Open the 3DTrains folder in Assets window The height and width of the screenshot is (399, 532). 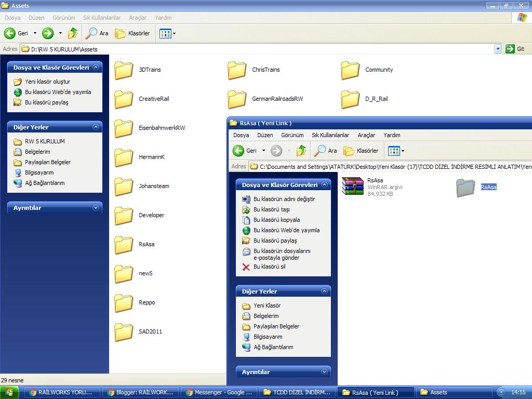[138, 70]
